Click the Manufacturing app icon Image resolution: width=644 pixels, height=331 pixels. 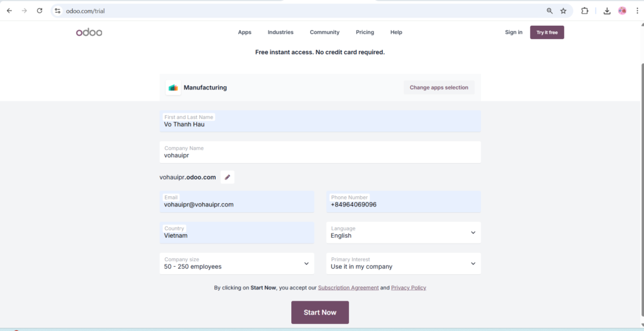pos(173,87)
